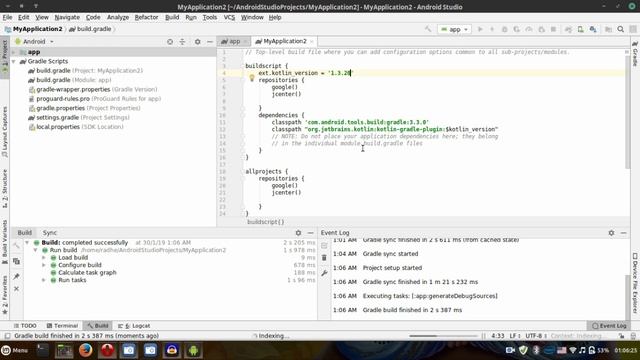The width and height of the screenshot is (640, 360).
Task: Click the UTF-8 encoding selector
Action: [536, 336]
